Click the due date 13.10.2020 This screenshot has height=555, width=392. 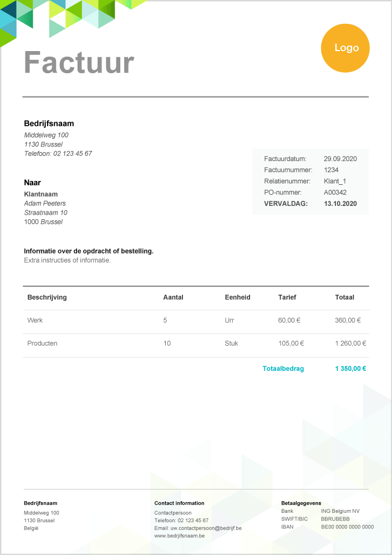pos(340,204)
